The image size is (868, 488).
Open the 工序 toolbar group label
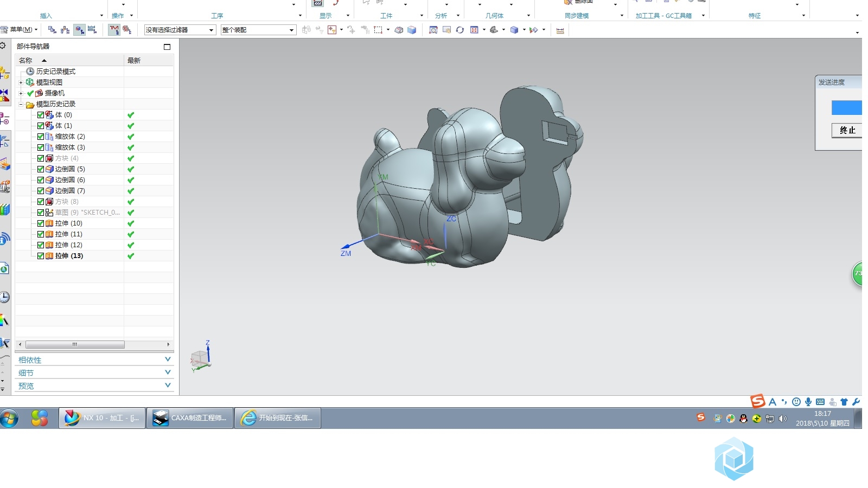pos(217,16)
